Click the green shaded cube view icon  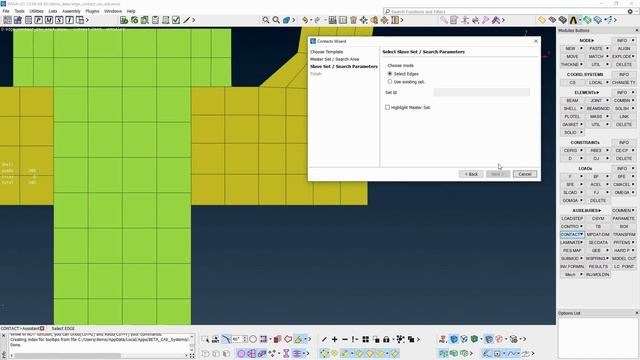click(x=474, y=339)
